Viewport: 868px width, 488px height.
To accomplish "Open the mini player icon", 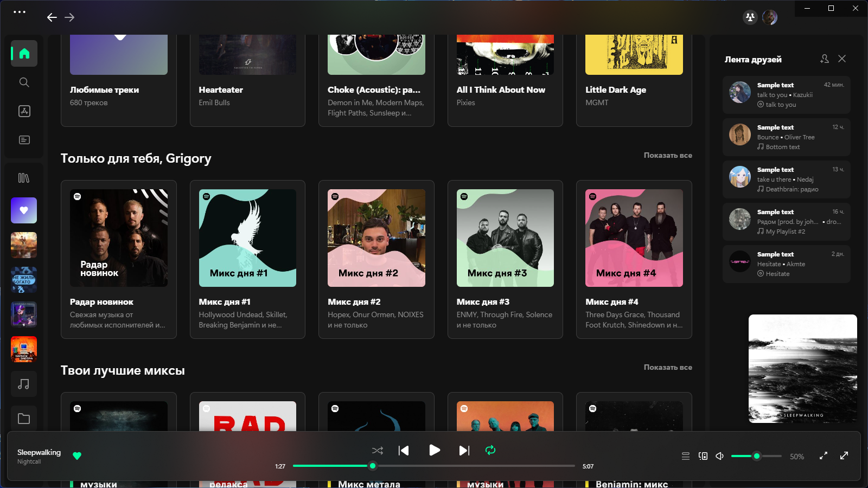I will tap(824, 456).
